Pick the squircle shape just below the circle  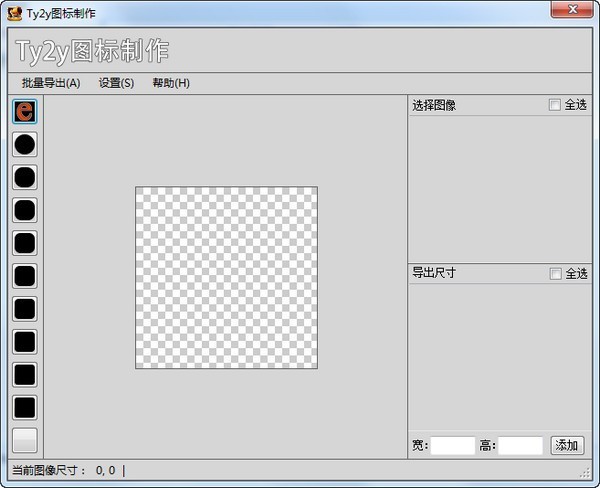coord(25,178)
